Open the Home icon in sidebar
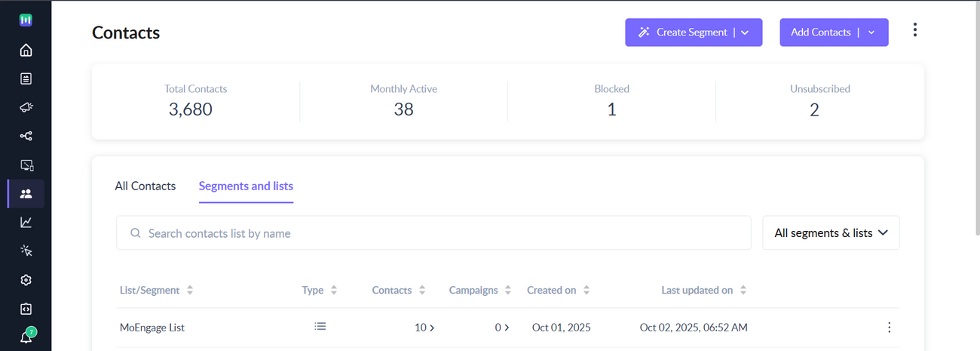Screen dimensions: 980x351 pyautogui.click(x=26, y=51)
